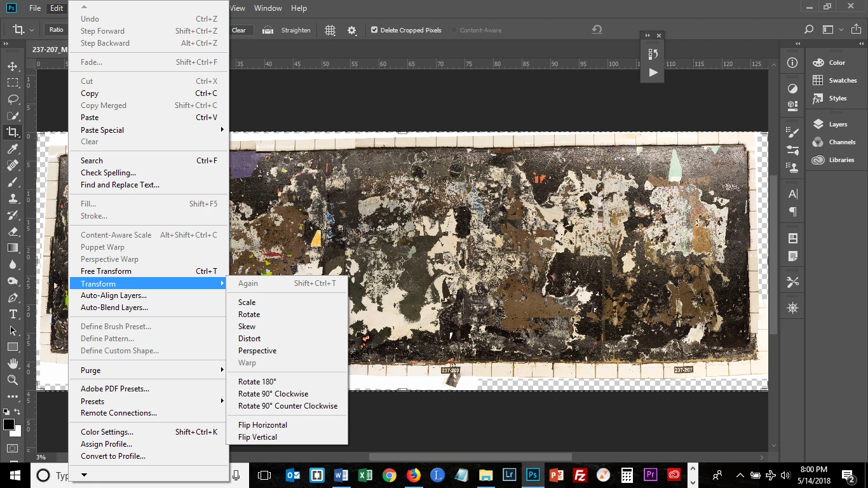Select the Hand tool
This screenshot has width=868, height=488.
pyautogui.click(x=13, y=363)
